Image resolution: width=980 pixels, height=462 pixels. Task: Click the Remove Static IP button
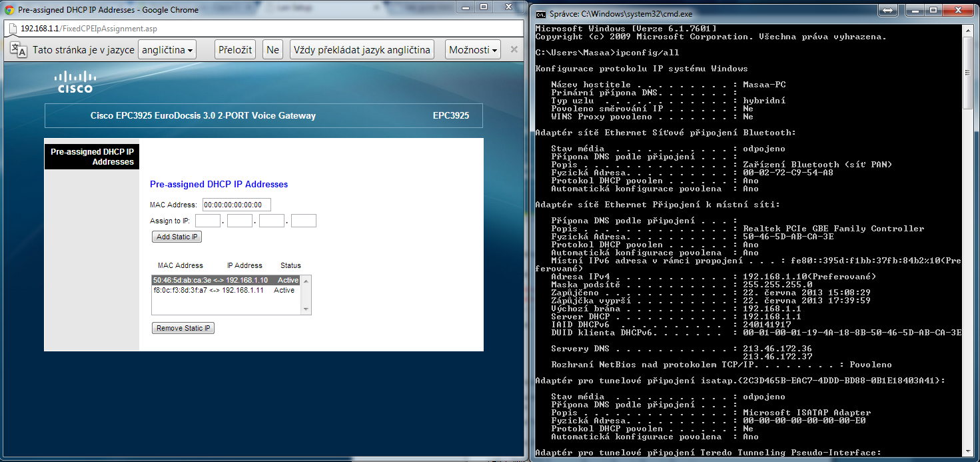[x=183, y=328]
